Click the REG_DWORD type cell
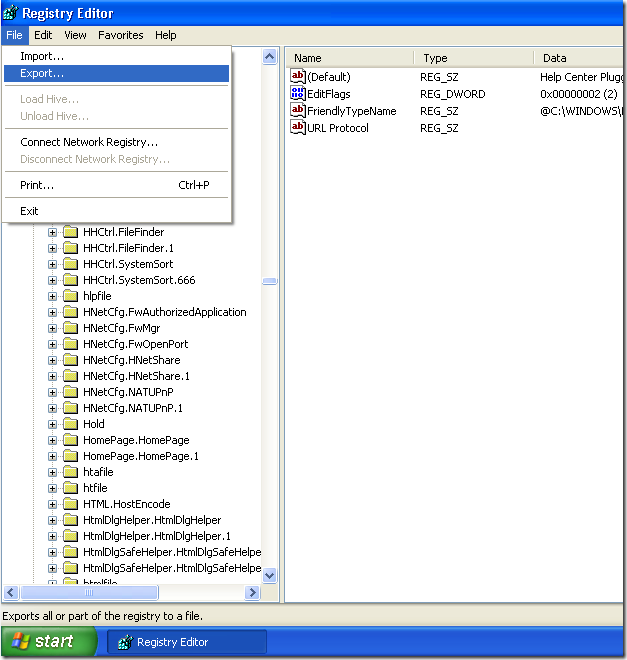Viewport: 627px width, 660px height. point(453,94)
